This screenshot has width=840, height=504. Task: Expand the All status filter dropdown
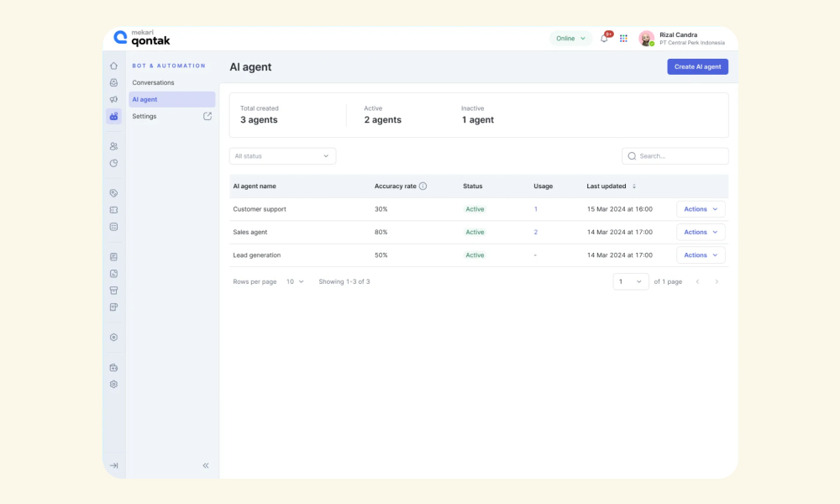tap(282, 156)
